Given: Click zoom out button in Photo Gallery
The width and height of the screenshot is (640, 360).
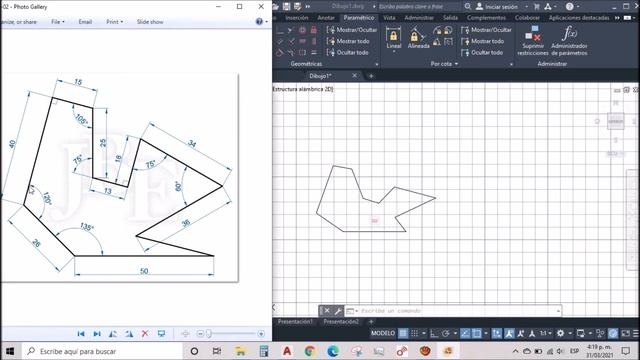Looking at the screenshot, I should click(200, 334).
